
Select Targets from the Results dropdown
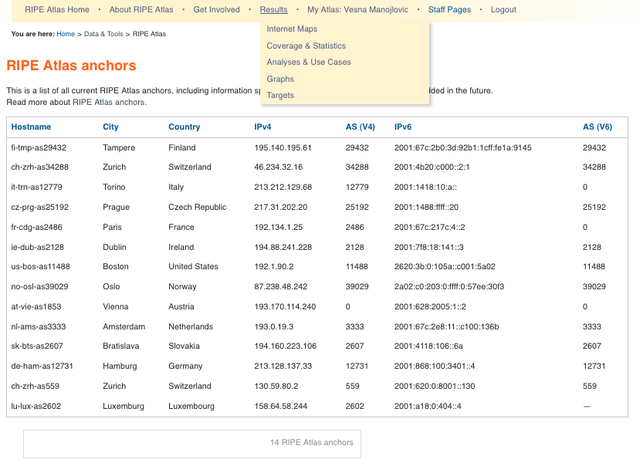pyautogui.click(x=280, y=95)
